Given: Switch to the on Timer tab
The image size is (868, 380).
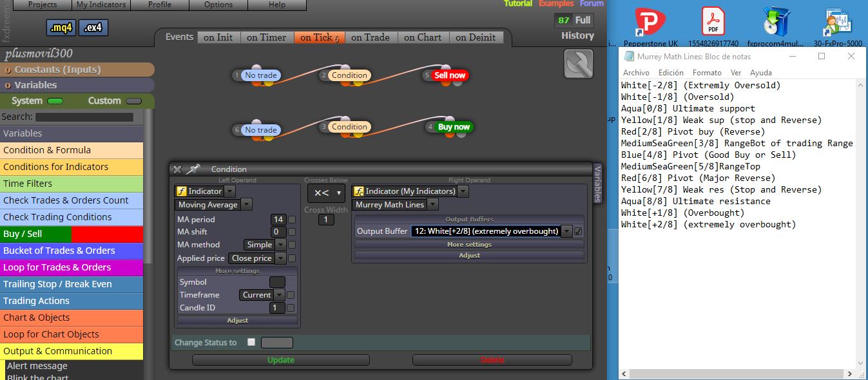Looking at the screenshot, I should 267,37.
